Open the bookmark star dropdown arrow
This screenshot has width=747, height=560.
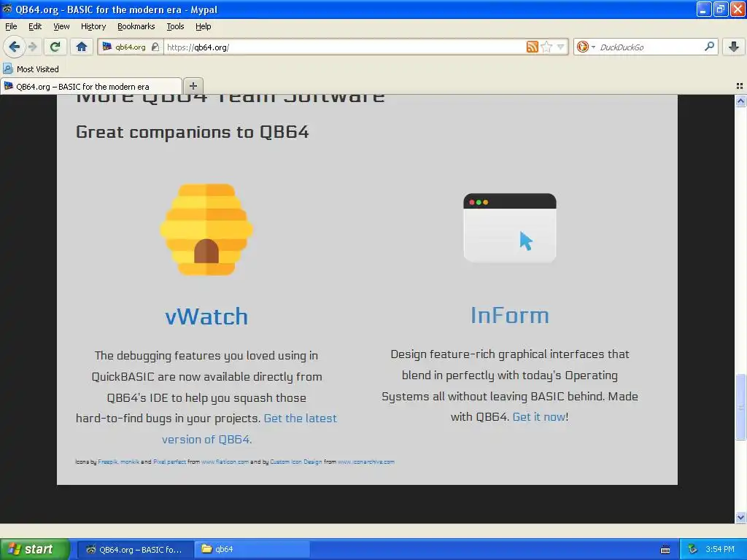[x=561, y=47]
